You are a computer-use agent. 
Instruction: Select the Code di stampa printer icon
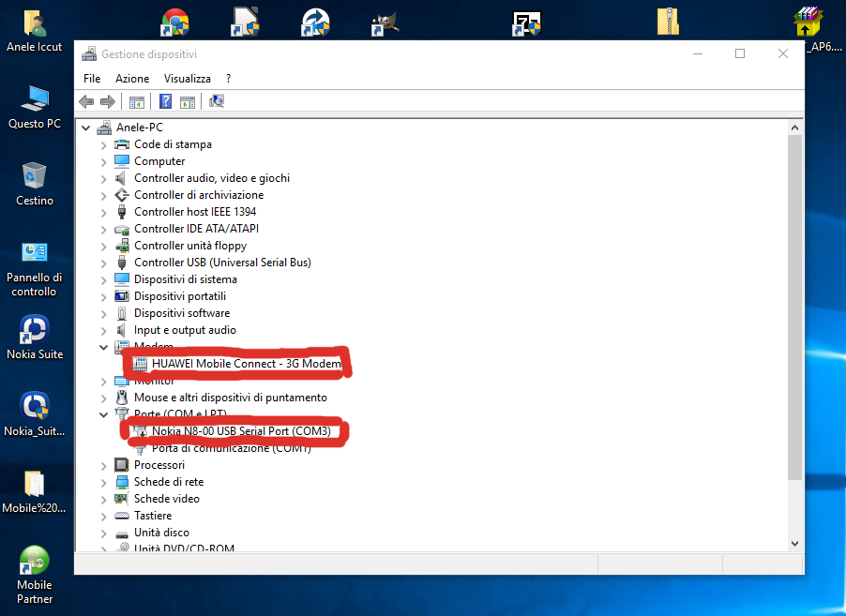coord(122,144)
